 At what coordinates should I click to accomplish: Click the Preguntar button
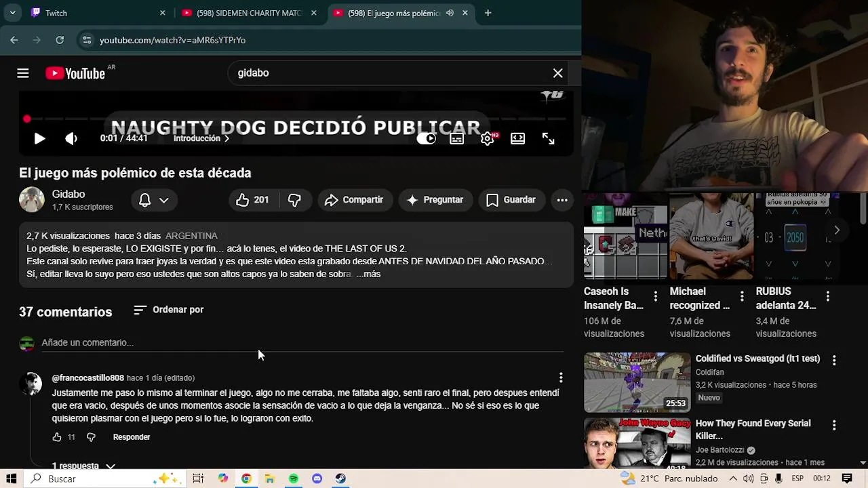click(x=435, y=200)
